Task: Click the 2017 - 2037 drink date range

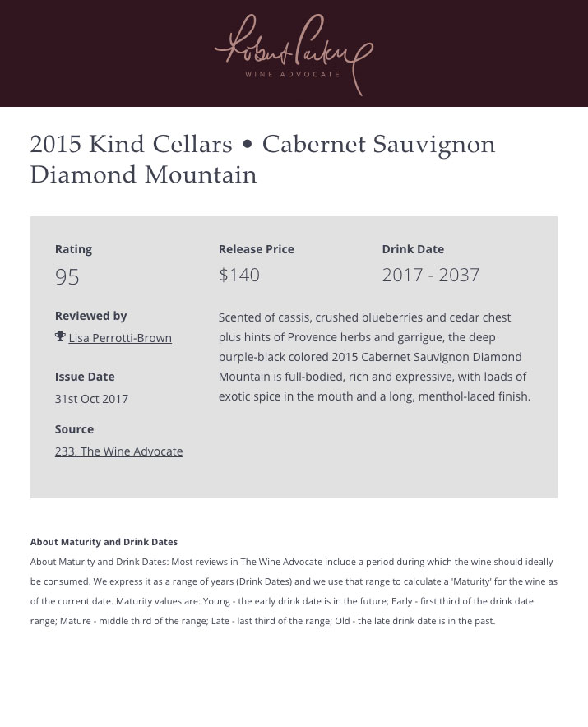Action: point(431,275)
